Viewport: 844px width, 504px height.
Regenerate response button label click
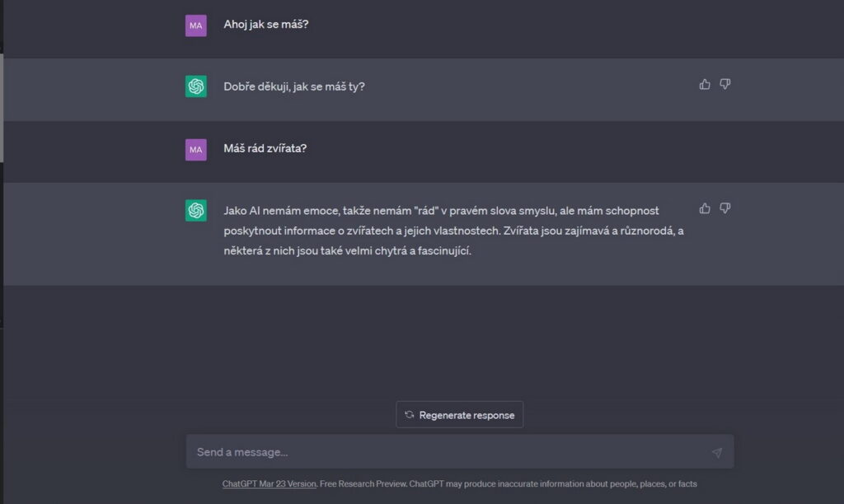pyautogui.click(x=467, y=415)
